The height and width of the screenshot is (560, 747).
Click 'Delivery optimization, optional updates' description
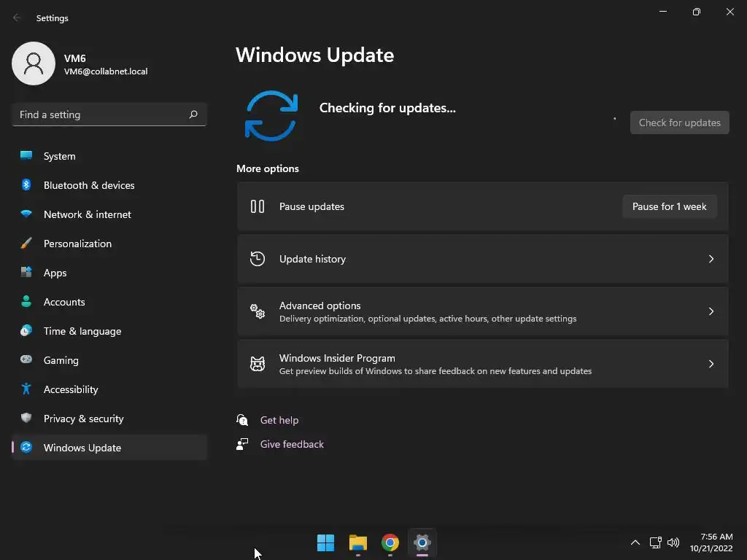(x=427, y=319)
